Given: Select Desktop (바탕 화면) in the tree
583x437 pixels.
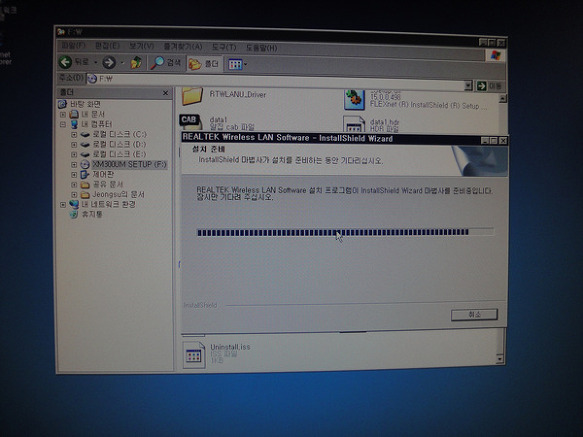Looking at the screenshot, I should pyautogui.click(x=85, y=104).
